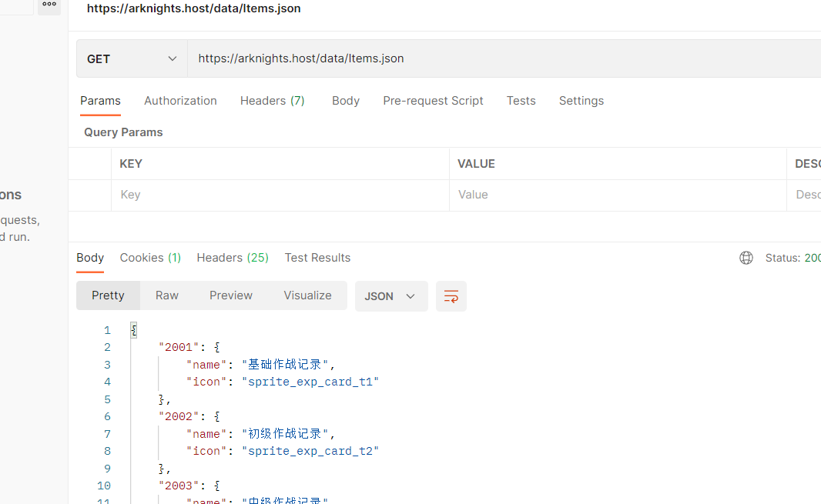Toggle the response word wrap icon
Image resolution: width=821 pixels, height=504 pixels.
[x=451, y=296]
